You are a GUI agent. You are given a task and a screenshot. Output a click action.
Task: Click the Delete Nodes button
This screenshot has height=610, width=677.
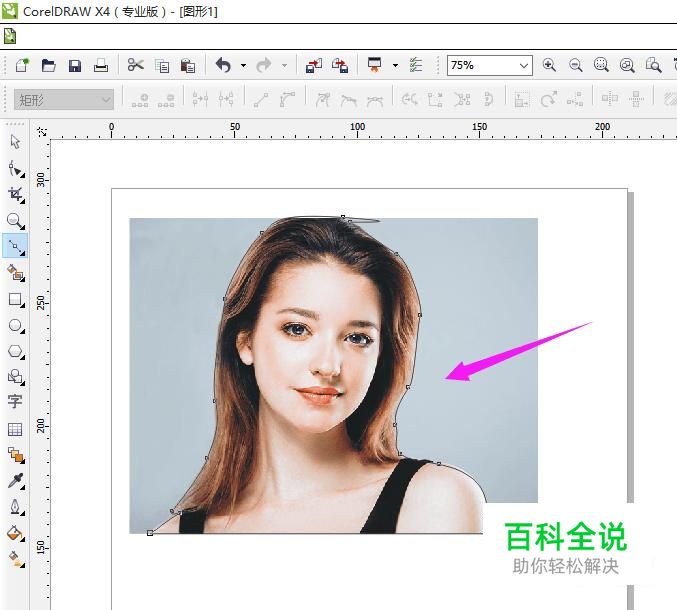[x=166, y=100]
